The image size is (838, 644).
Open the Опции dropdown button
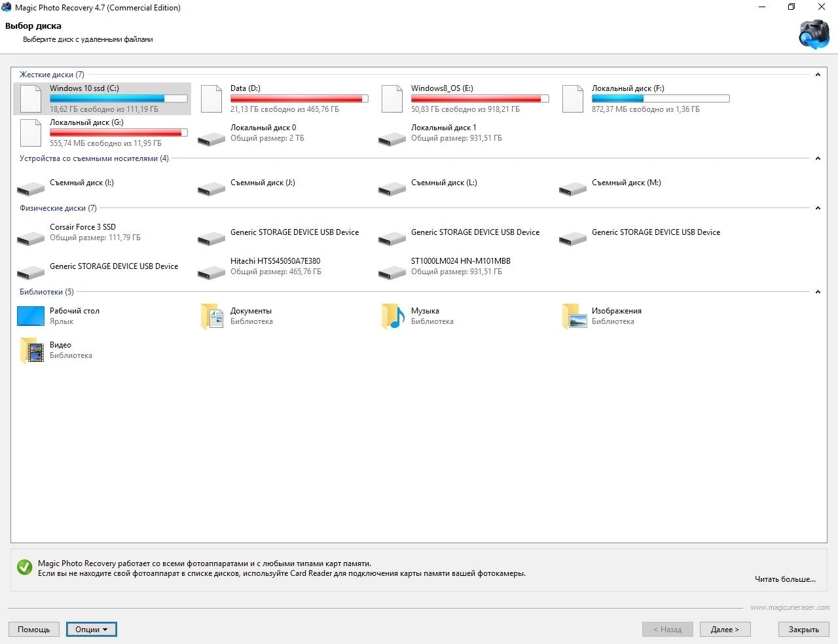point(92,630)
